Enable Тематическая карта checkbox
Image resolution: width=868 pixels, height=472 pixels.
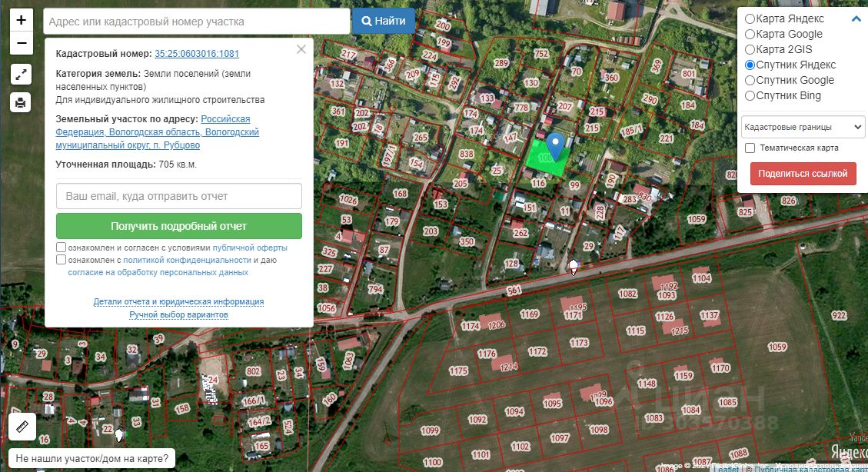click(x=750, y=148)
